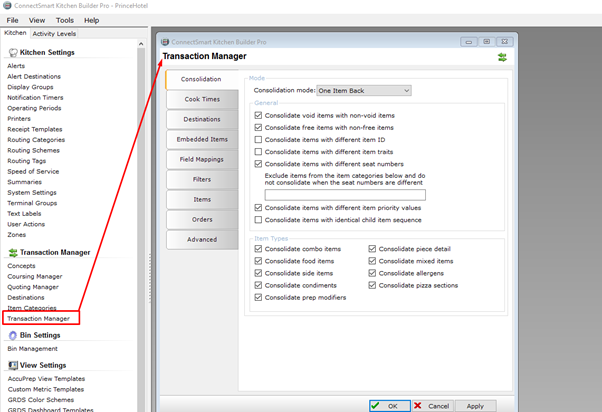Select Coursing Manager in the sidebar
This screenshot has height=412, width=602.
pyautogui.click(x=35, y=276)
